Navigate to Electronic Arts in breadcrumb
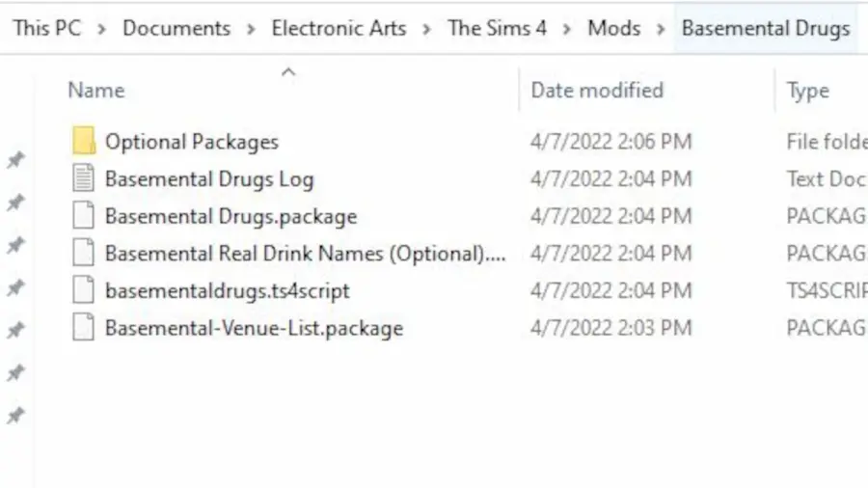The image size is (868, 488). (339, 28)
